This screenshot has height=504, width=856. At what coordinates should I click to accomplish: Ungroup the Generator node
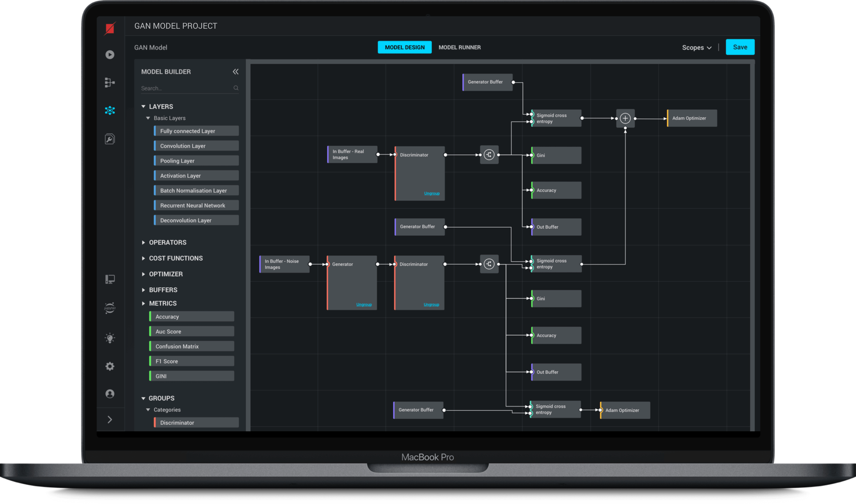pyautogui.click(x=364, y=305)
